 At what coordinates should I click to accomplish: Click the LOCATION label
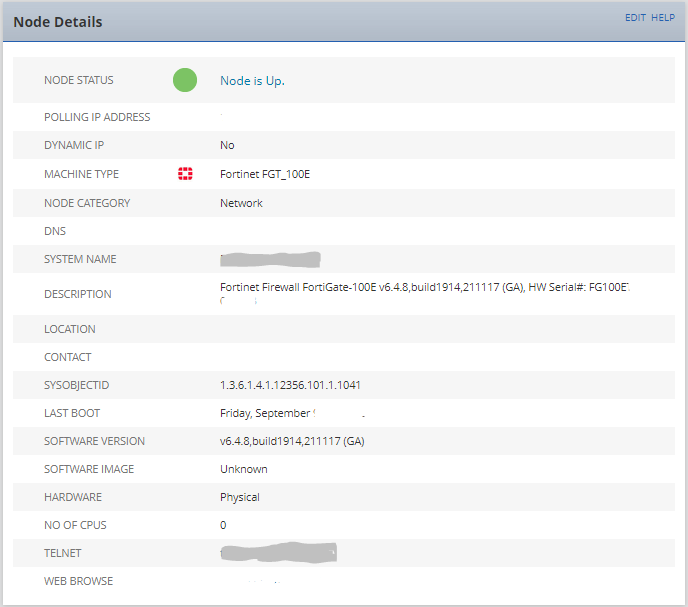[69, 329]
